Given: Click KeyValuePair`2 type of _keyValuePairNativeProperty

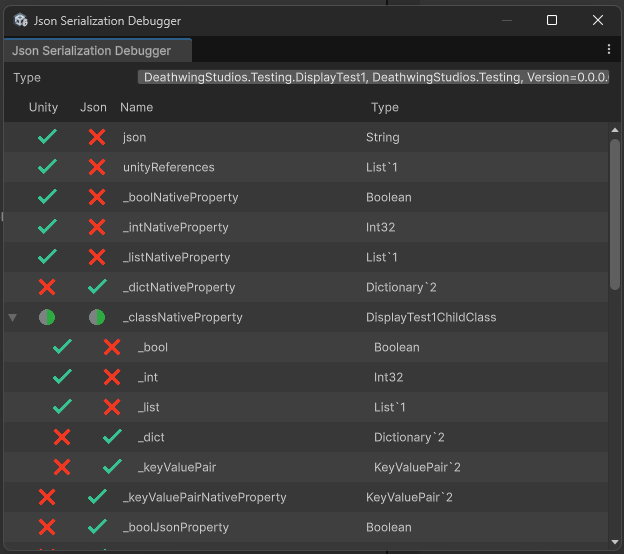Looking at the screenshot, I should [409, 497].
